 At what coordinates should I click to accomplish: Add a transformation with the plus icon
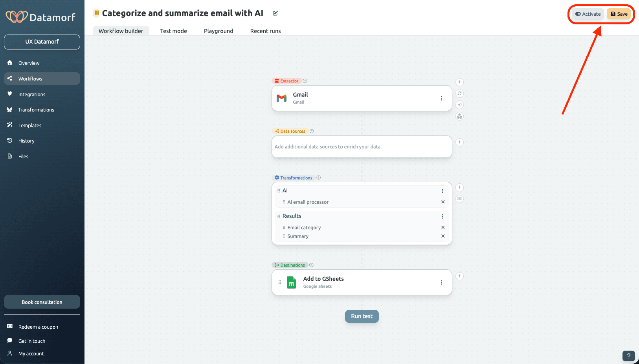point(459,187)
